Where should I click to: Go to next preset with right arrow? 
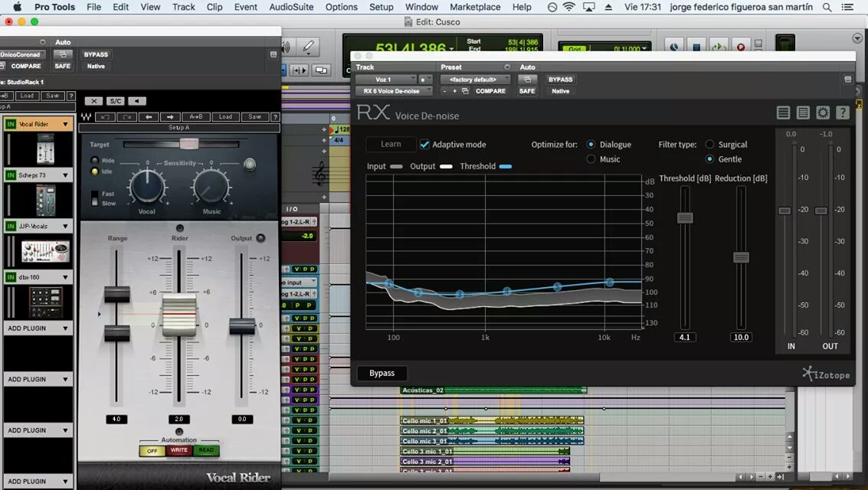(x=170, y=116)
